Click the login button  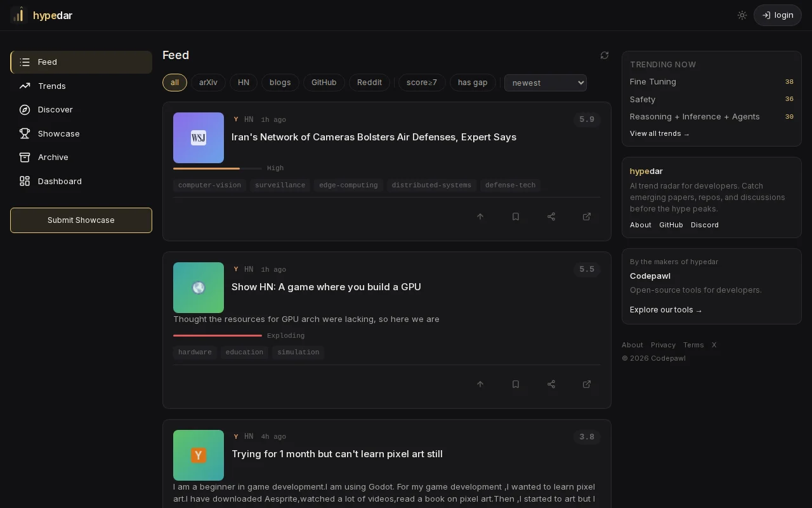[778, 15]
